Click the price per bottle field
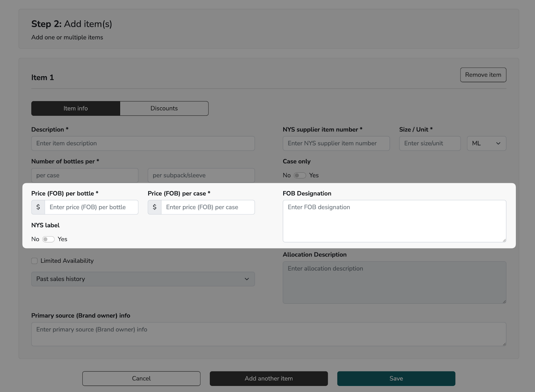Viewport: 535px width, 392px height. pyautogui.click(x=92, y=207)
